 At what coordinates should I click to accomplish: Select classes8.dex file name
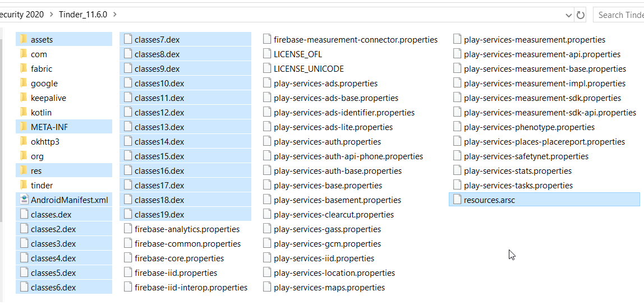coord(157,54)
